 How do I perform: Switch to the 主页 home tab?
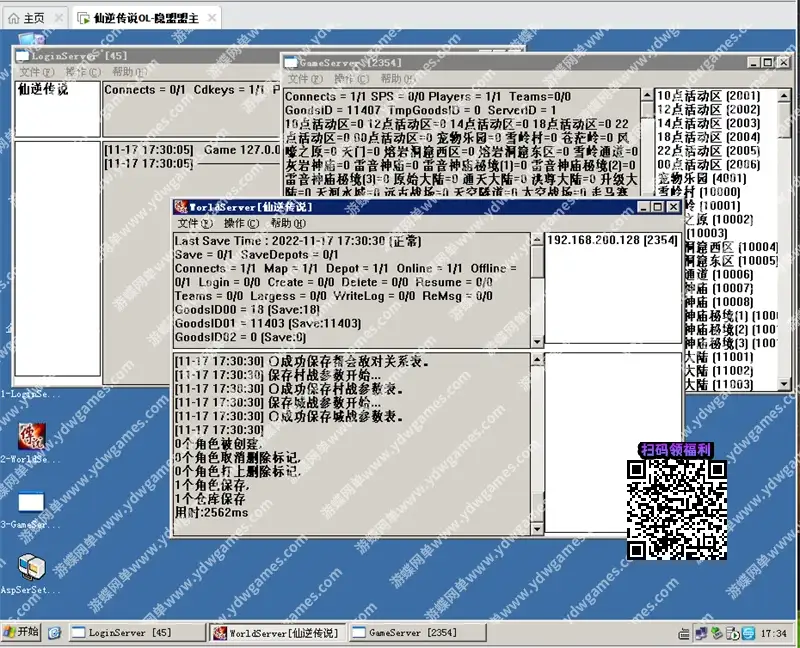click(x=34, y=19)
